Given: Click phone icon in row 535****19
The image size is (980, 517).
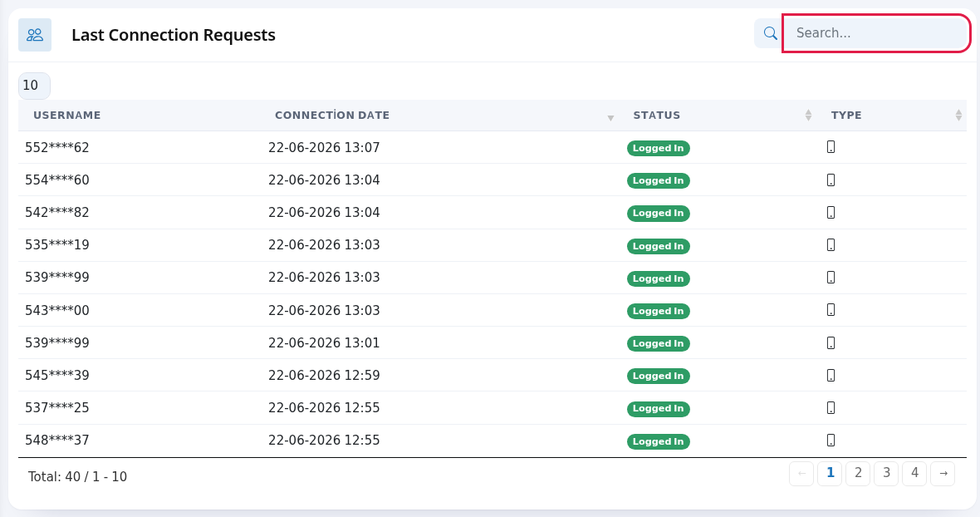Looking at the screenshot, I should tap(831, 245).
